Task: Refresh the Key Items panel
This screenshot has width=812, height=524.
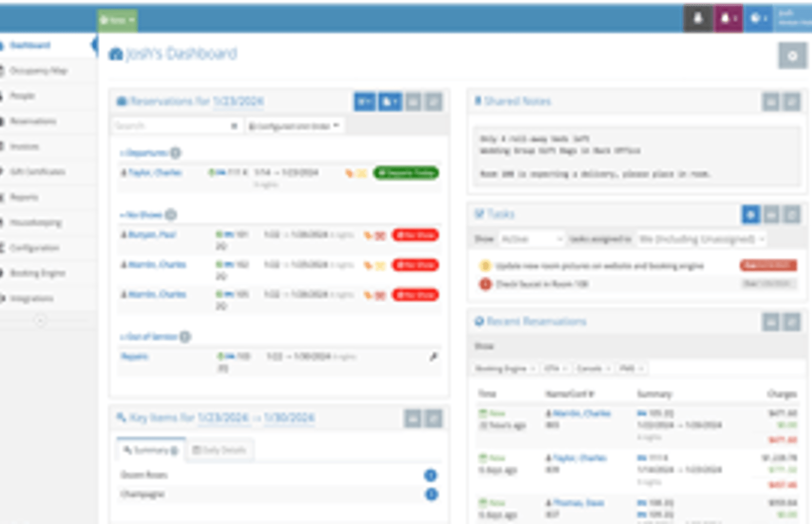Action: tap(433, 419)
